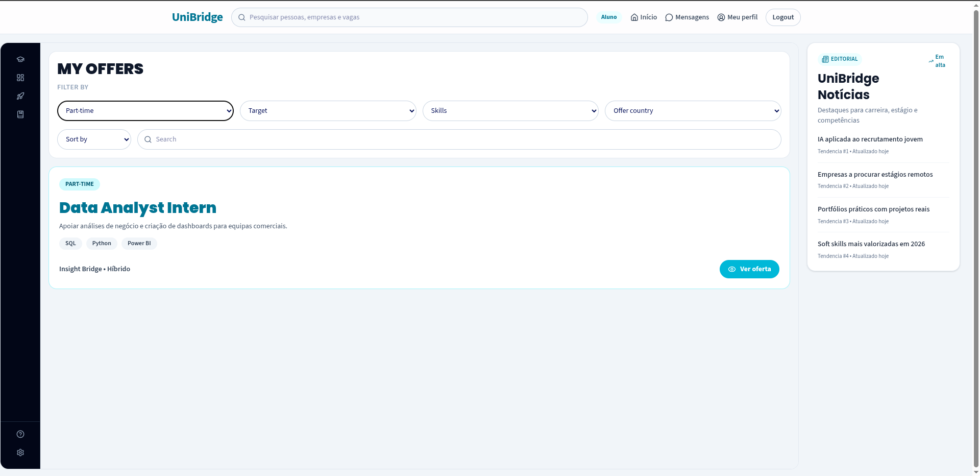Click the UniBridge logo
The width and height of the screenshot is (980, 476).
pyautogui.click(x=197, y=17)
